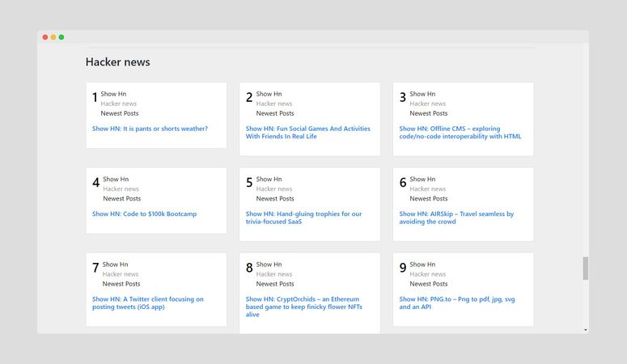Viewport: 627px width, 364px height.
Task: Click the vertical scrollbar thumb
Action: click(586, 269)
